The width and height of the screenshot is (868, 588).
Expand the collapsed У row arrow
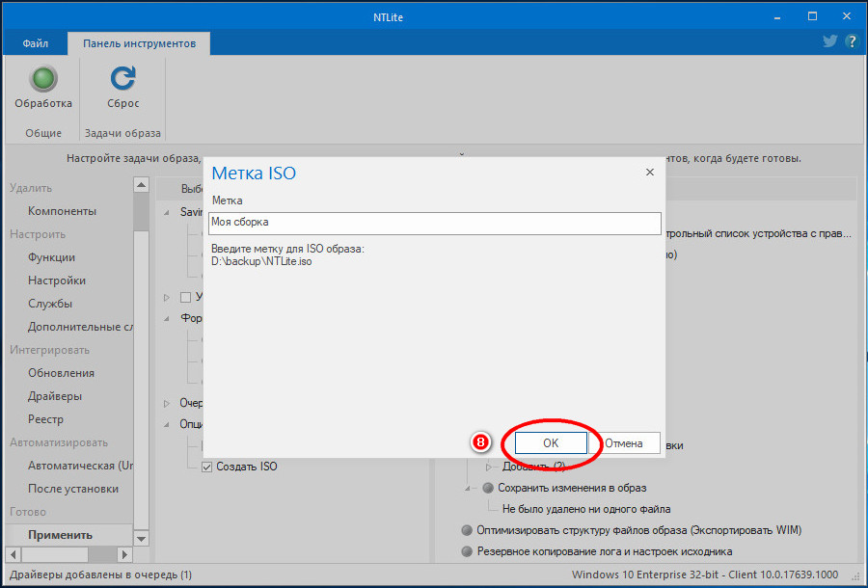[167, 298]
